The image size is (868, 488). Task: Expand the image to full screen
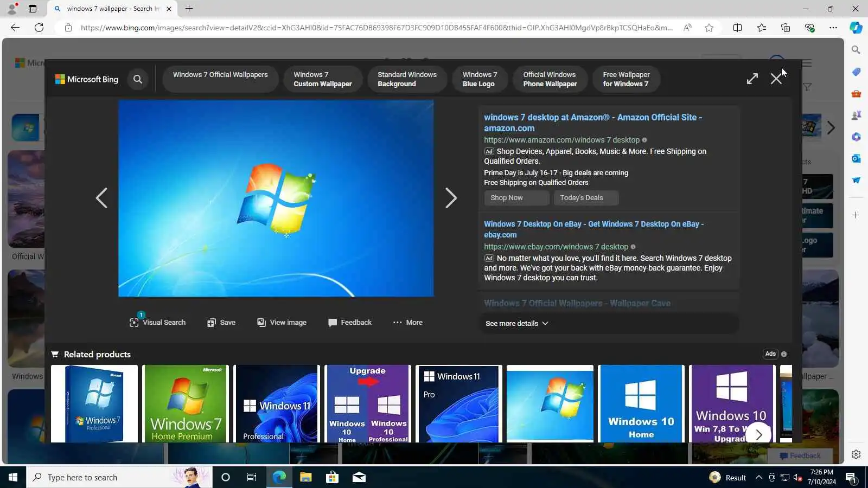tap(752, 79)
